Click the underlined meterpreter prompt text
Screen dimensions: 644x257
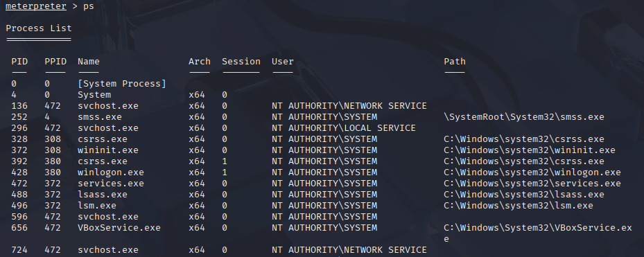[36, 6]
